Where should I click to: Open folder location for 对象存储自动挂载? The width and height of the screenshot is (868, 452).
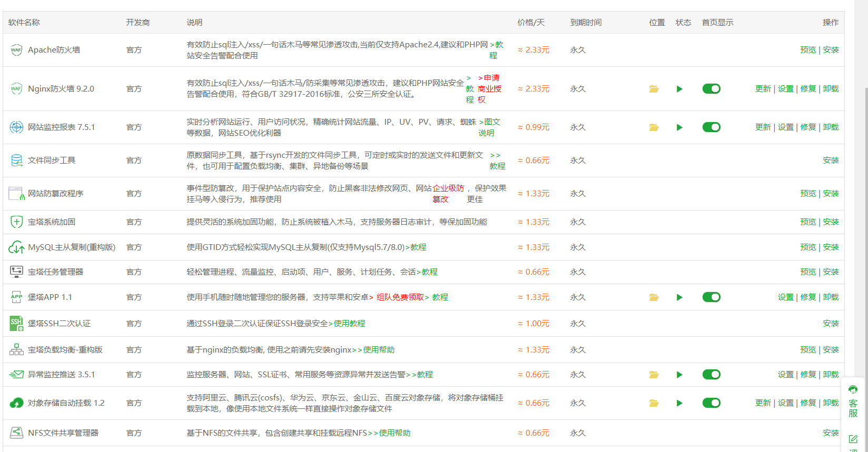[x=654, y=403]
